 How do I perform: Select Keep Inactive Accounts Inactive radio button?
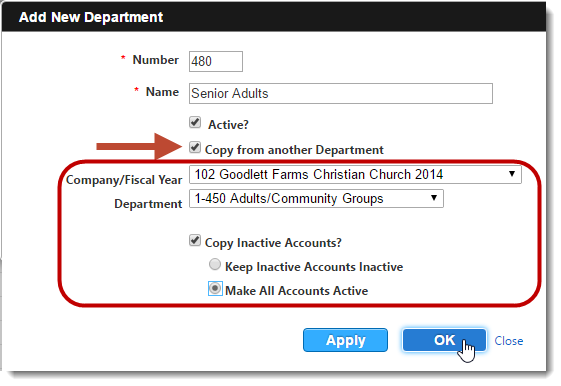point(215,264)
